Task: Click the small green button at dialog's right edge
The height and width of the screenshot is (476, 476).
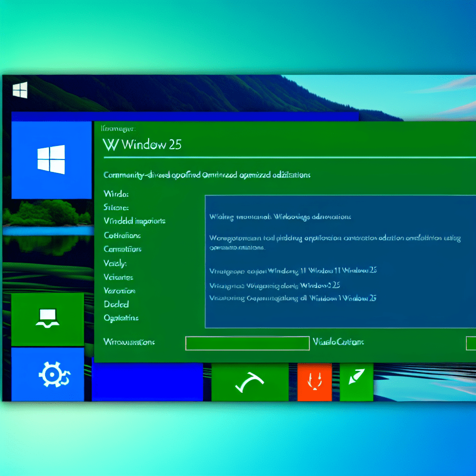Action: tap(470, 343)
